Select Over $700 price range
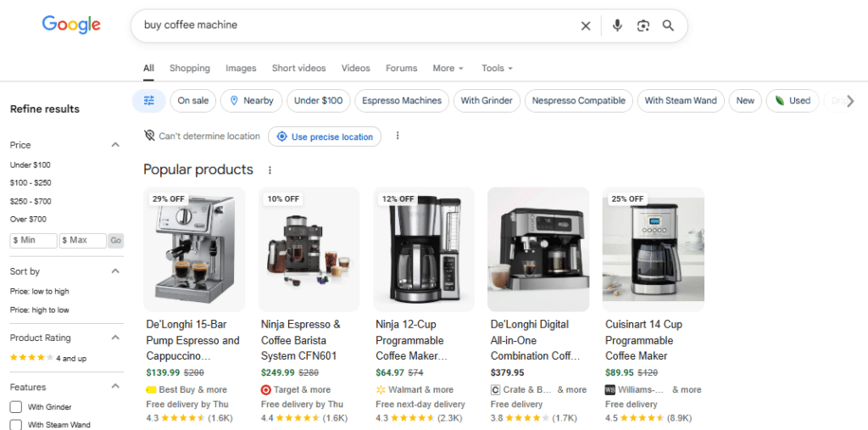868x430 pixels. (x=28, y=220)
